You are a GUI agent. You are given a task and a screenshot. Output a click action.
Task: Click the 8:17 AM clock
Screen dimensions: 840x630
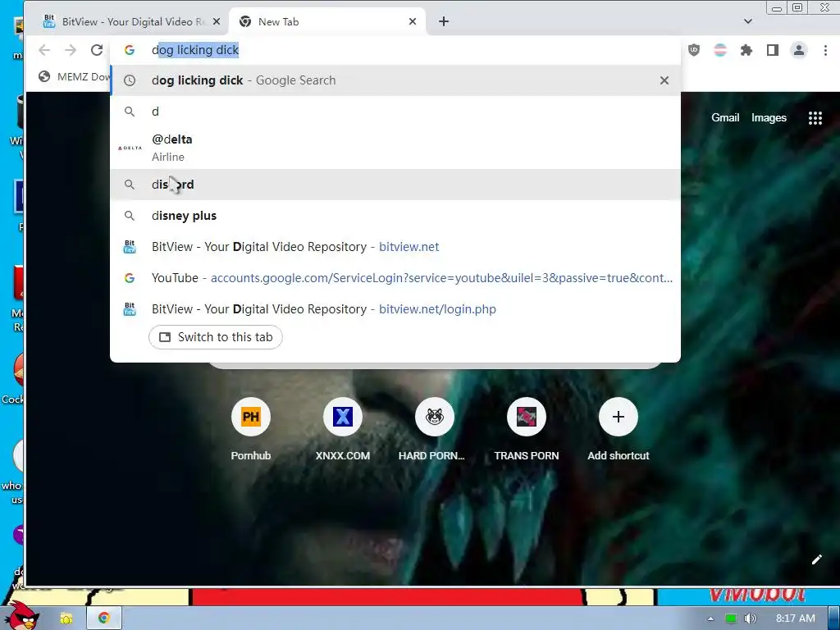tap(796, 619)
